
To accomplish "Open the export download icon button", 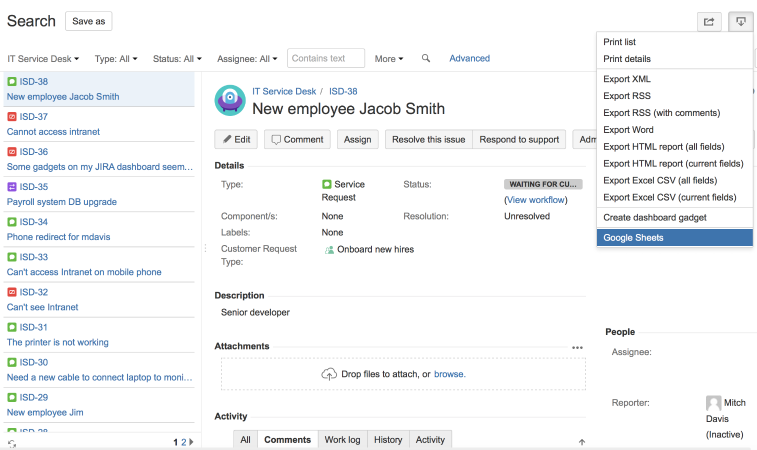I will [740, 21].
